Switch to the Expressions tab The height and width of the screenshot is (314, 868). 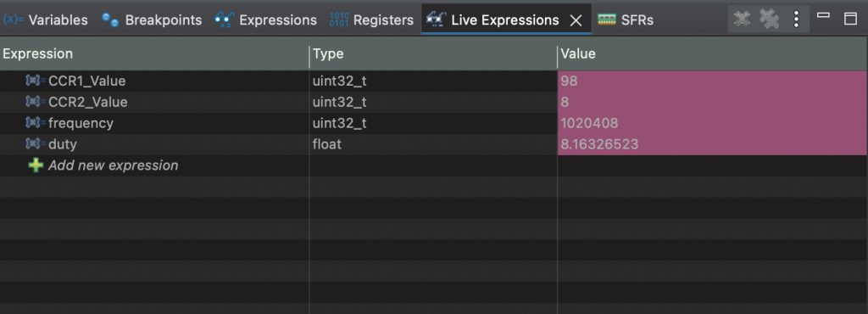tap(265, 20)
